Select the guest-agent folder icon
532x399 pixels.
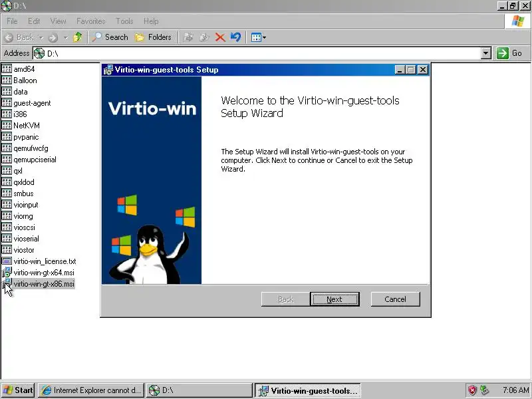point(7,103)
